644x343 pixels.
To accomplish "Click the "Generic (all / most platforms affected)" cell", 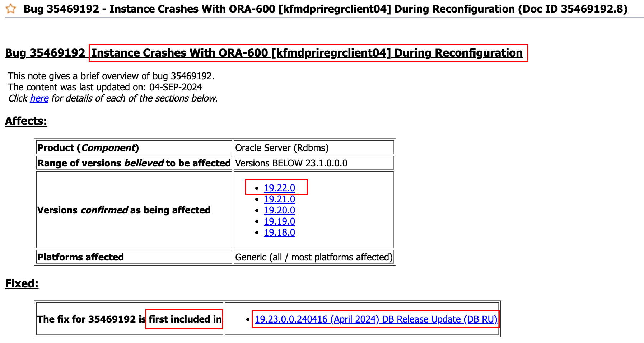I will (x=314, y=257).
